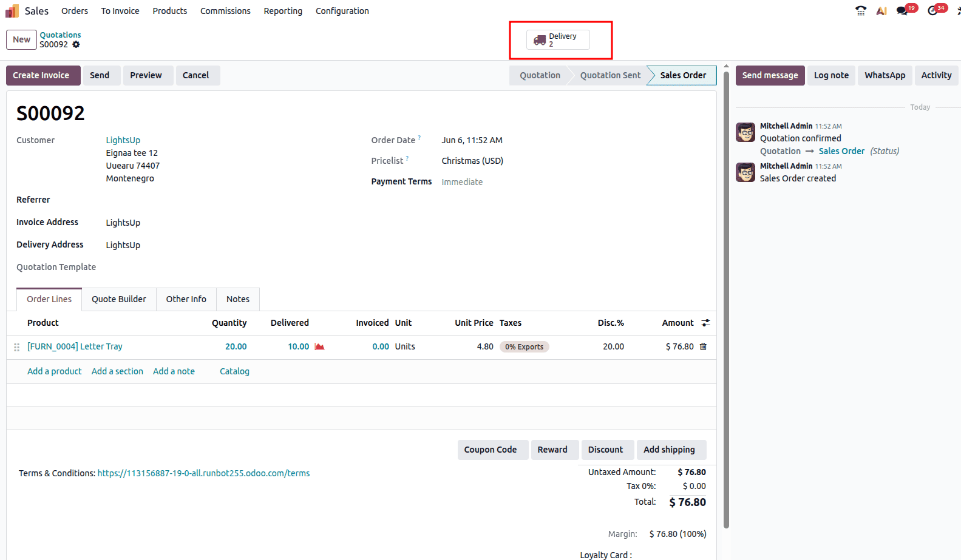Open the Terms & Conditions URL link
The height and width of the screenshot is (560, 961).
pyautogui.click(x=203, y=473)
